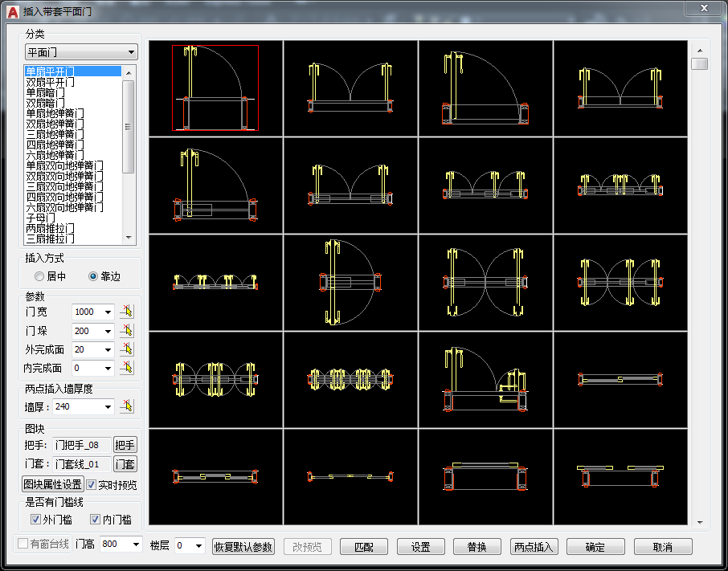
Task: Click the door type list scroll down arrow
Action: (129, 238)
